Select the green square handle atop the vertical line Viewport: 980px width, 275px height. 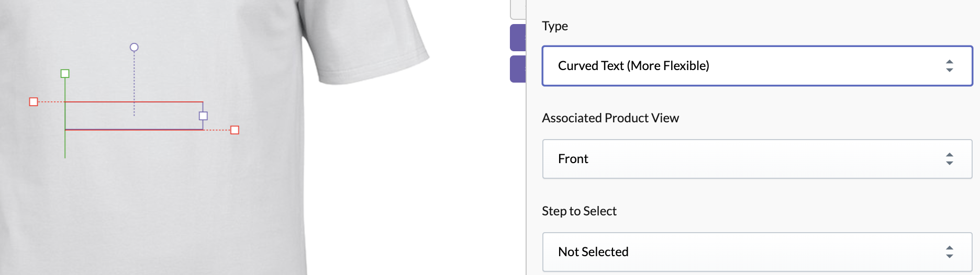(x=65, y=74)
